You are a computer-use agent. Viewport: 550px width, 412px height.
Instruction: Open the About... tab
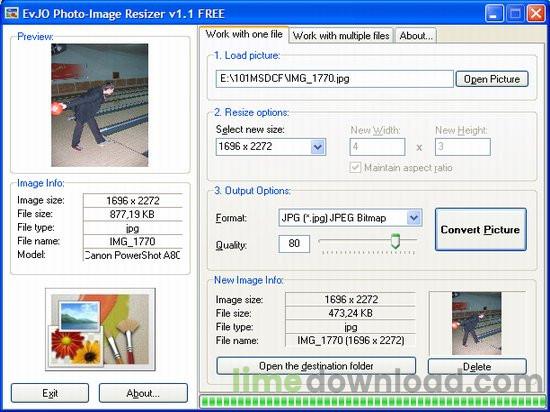pos(416,36)
